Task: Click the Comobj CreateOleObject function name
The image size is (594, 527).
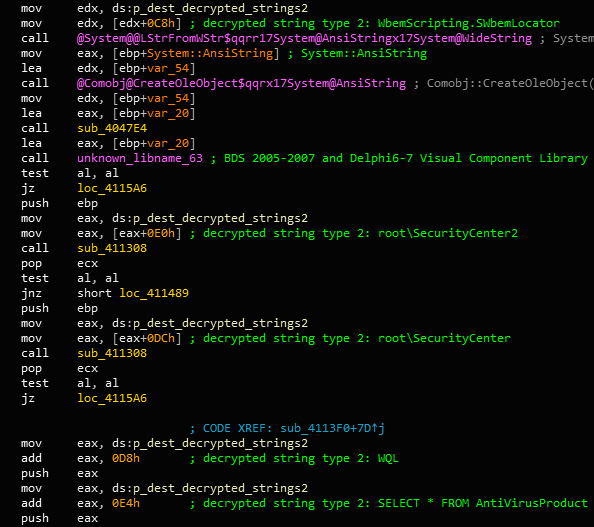Action: click(241, 83)
